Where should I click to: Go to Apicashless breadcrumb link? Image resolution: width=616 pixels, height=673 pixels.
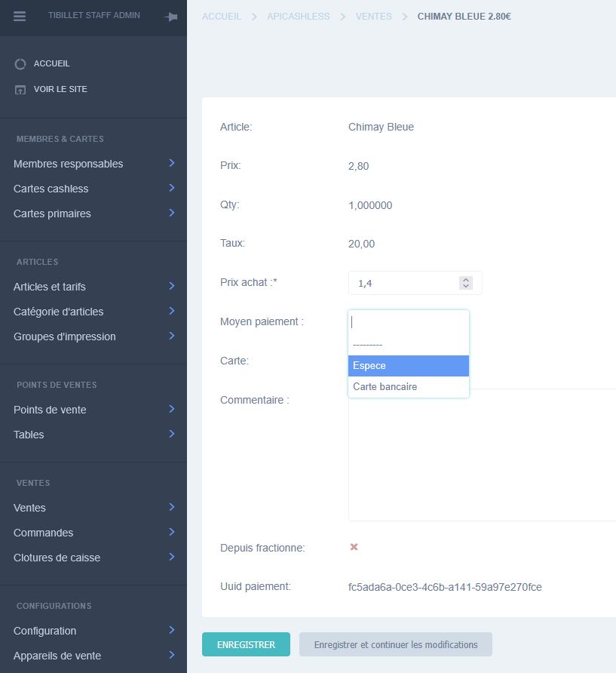(298, 17)
